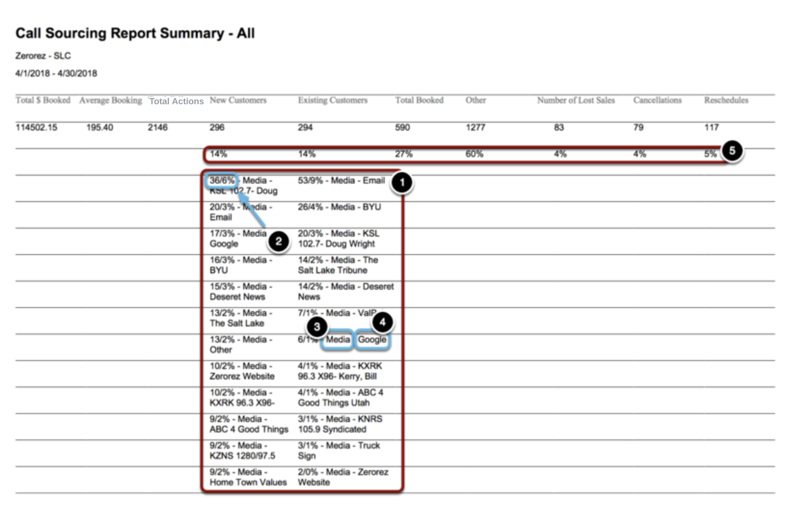The image size is (812, 518).
Task: Click the Cancellations column header
Action: click(657, 100)
